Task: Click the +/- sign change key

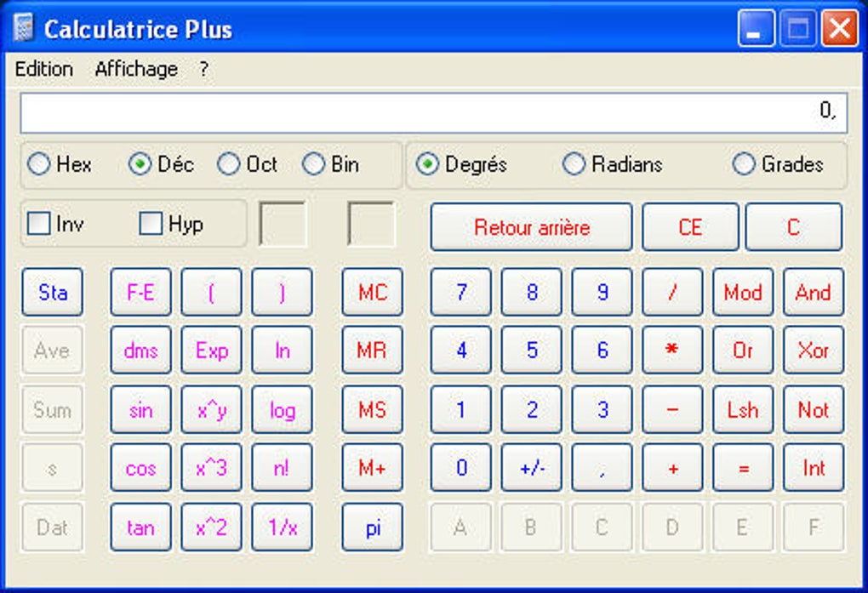Action: click(x=532, y=468)
